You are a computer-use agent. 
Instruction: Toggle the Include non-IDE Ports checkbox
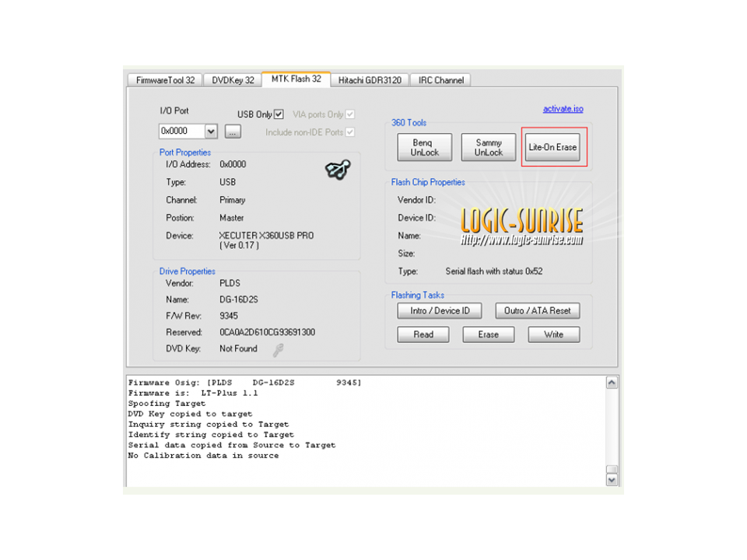click(350, 132)
